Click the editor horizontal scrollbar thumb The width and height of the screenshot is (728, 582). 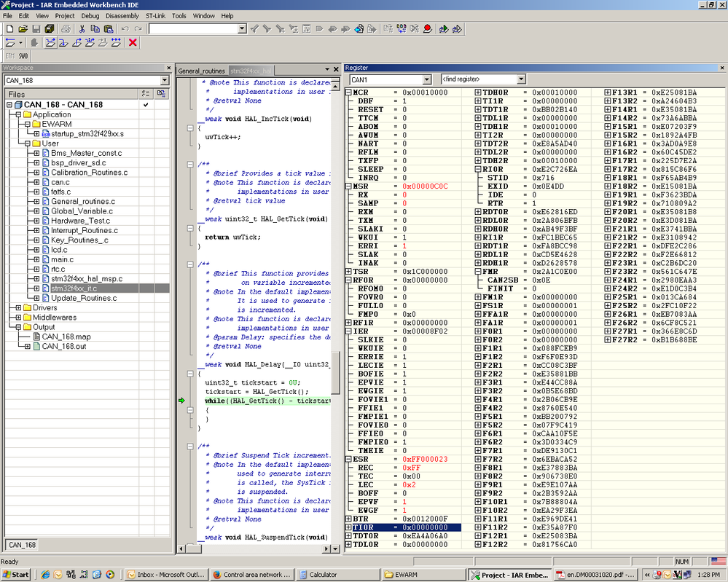pyautogui.click(x=194, y=548)
